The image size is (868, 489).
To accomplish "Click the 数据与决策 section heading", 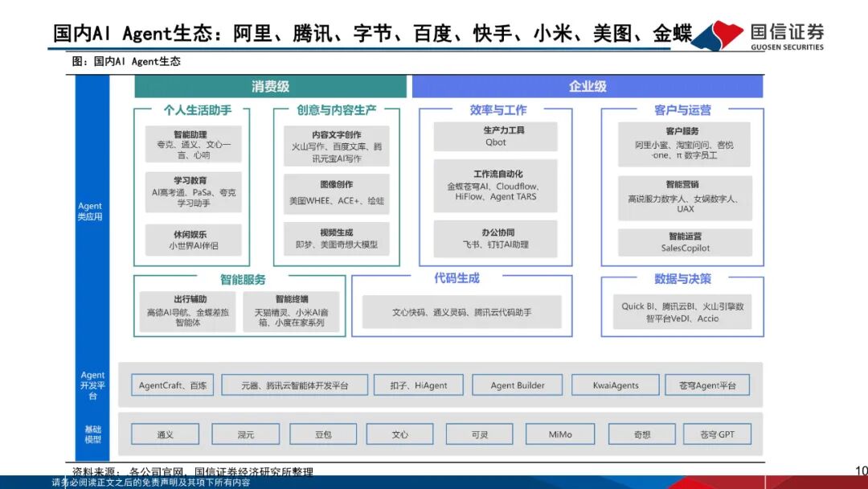I will tap(682, 279).
